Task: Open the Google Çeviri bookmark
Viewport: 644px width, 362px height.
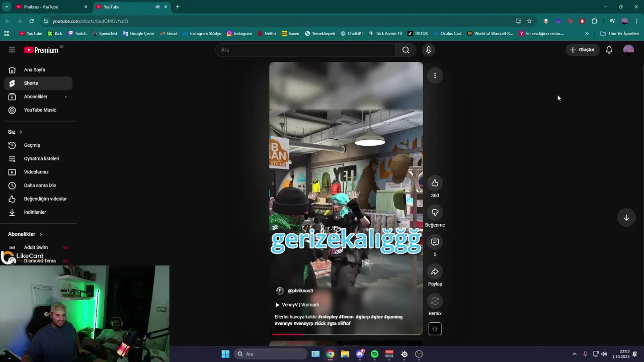Action: point(138,34)
